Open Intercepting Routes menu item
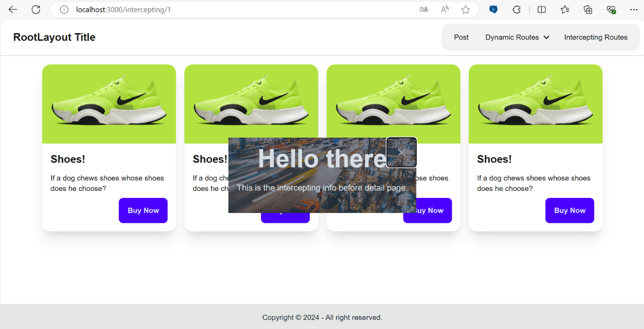 pos(596,37)
